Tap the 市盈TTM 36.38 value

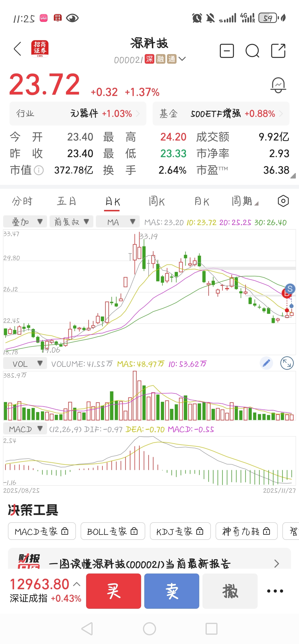[276, 170]
